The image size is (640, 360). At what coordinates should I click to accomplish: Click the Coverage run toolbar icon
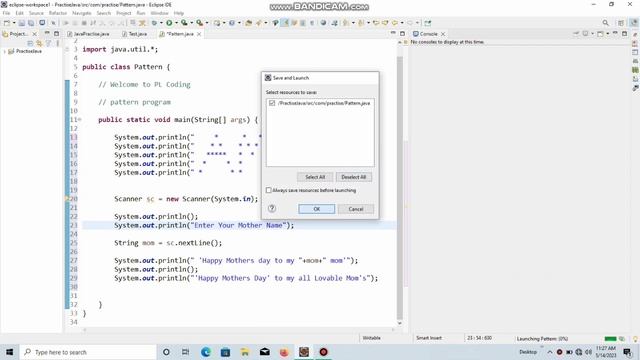coord(184,23)
